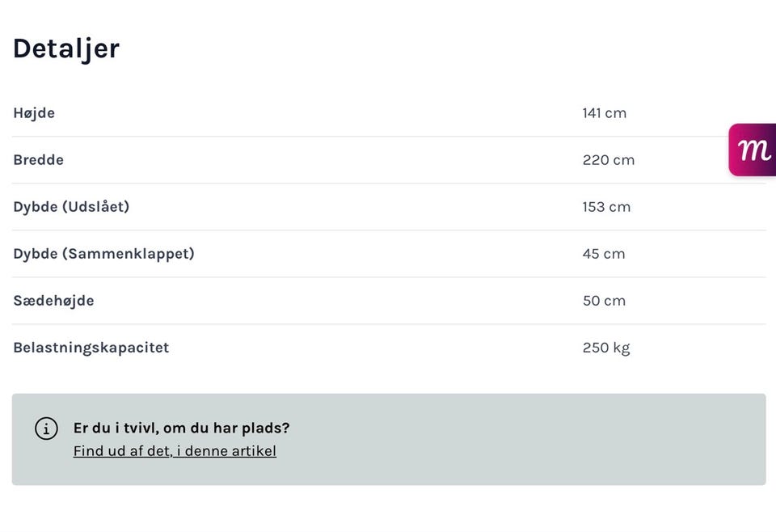This screenshot has width=776, height=532.
Task: Select the Belastningskapacitet row label
Action: point(91,348)
